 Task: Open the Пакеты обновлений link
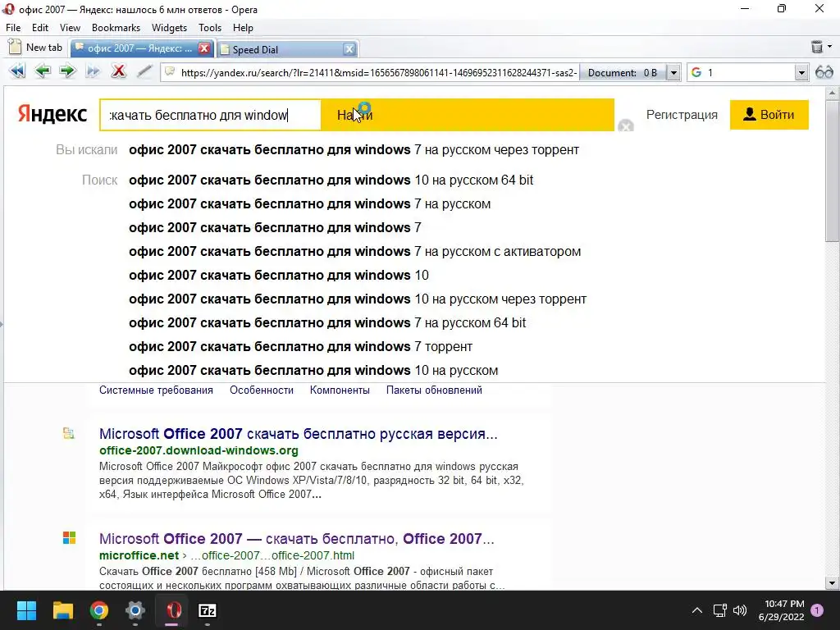pyautogui.click(x=434, y=390)
